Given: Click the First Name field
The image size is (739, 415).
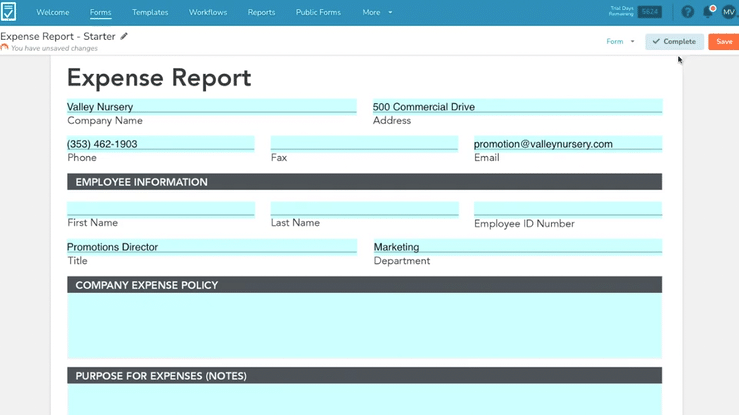Looking at the screenshot, I should 161,209.
